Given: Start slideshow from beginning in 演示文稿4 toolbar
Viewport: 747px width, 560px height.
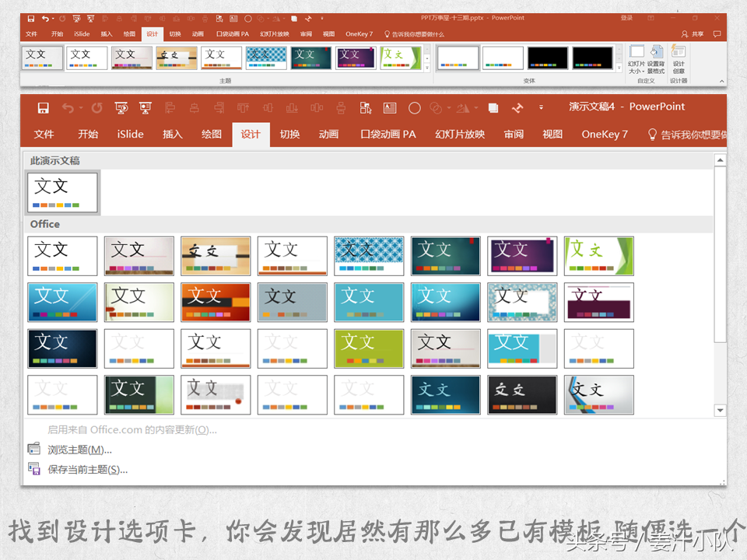Looking at the screenshot, I should pos(121,108).
